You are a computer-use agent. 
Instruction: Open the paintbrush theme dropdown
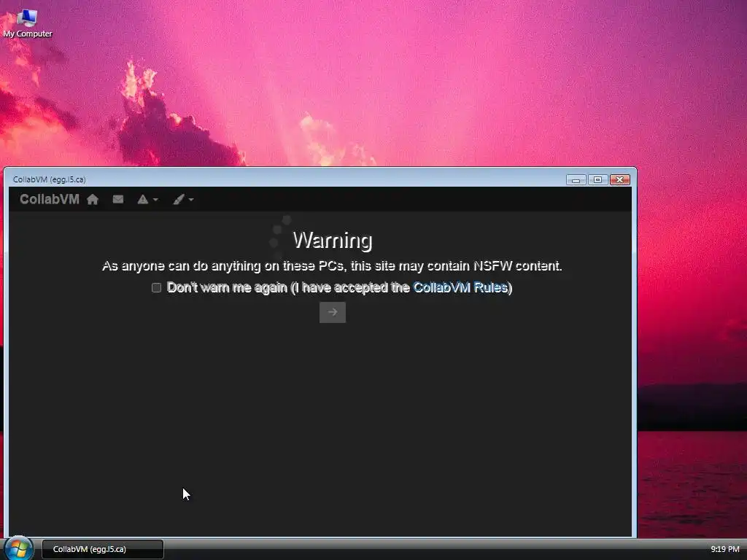(x=183, y=200)
